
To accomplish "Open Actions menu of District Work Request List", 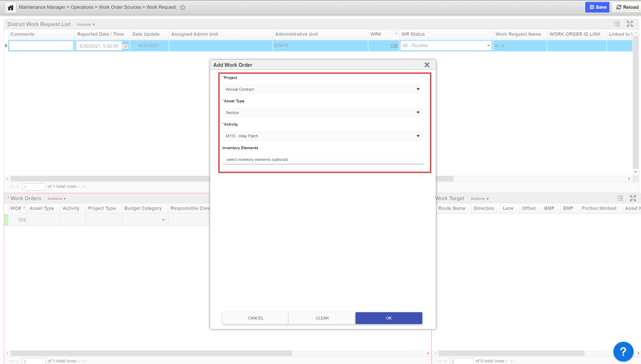I will (x=86, y=24).
